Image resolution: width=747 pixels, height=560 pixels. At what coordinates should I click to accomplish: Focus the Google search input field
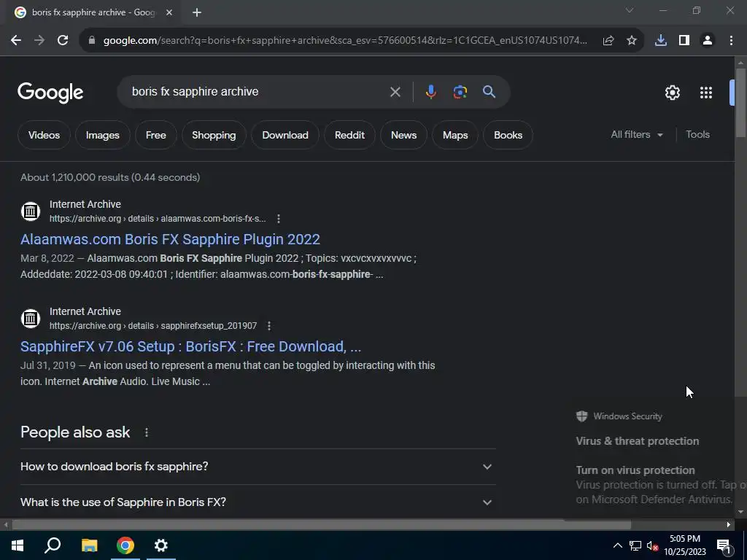tap(258, 92)
